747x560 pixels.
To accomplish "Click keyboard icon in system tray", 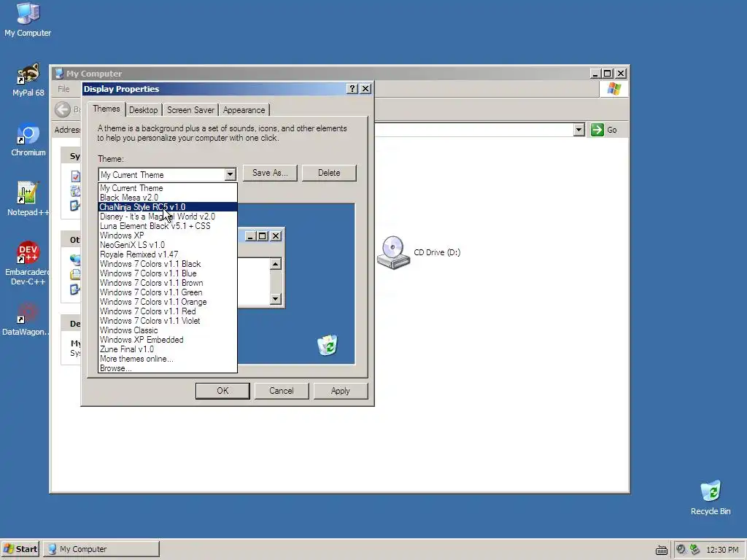I will 661,550.
